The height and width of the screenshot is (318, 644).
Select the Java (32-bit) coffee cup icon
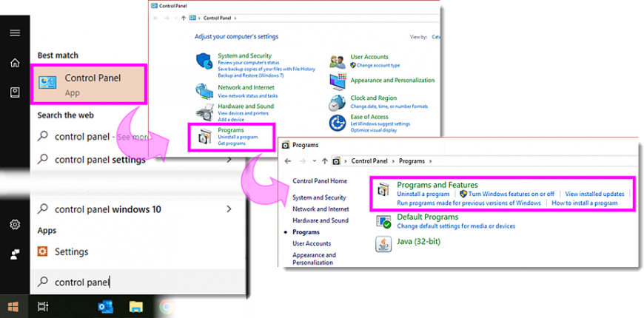[x=383, y=244]
